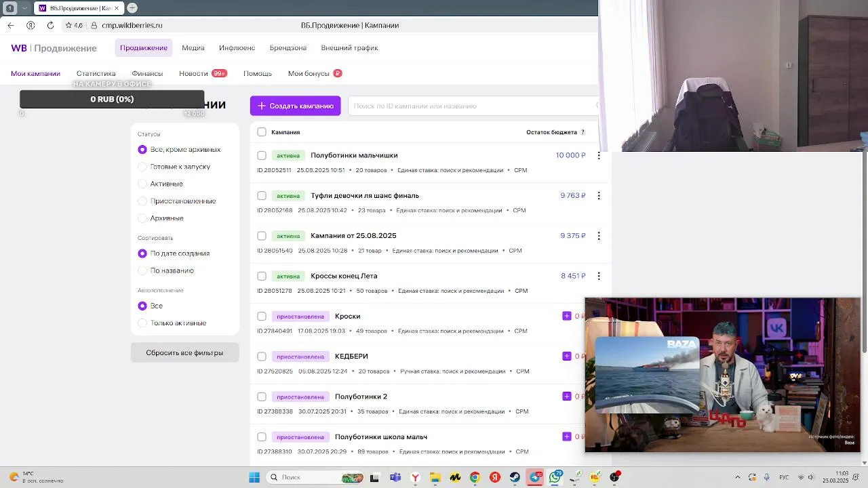This screenshot has width=868, height=488.
Task: Click the purple top-up icon in КЕДБЕРИ row
Action: pyautogui.click(x=567, y=356)
